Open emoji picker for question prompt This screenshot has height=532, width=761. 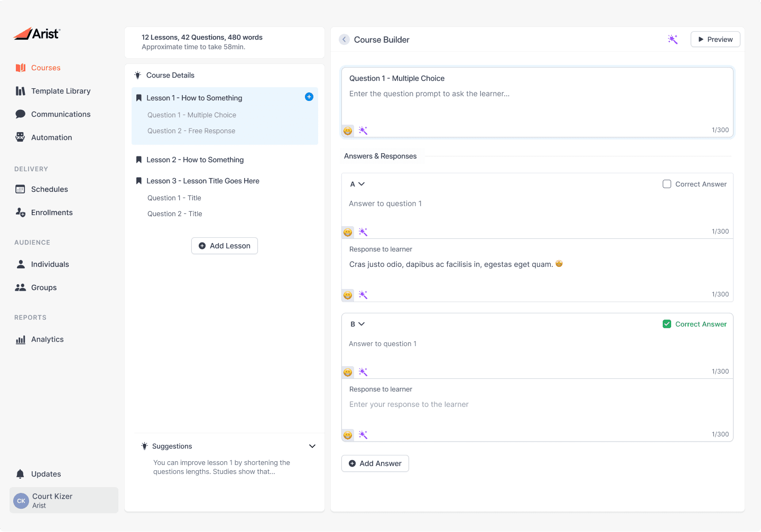pyautogui.click(x=348, y=130)
